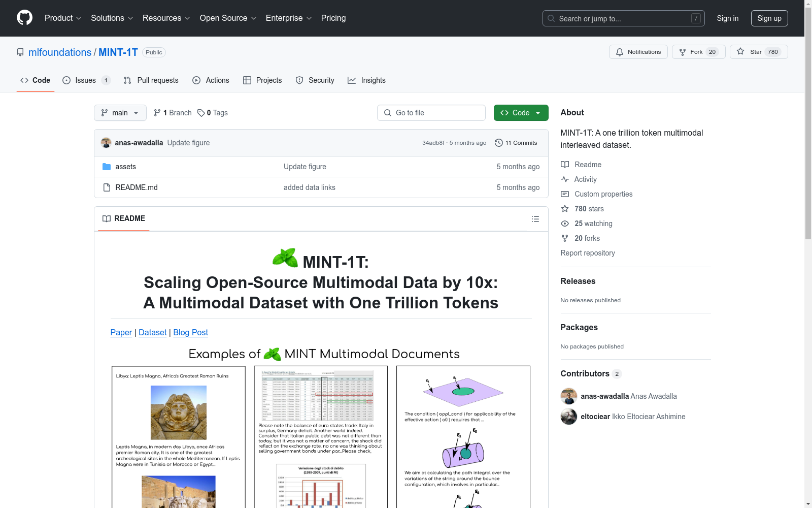This screenshot has width=812, height=508.
Task: View the 1 Branch link
Action: point(173,113)
